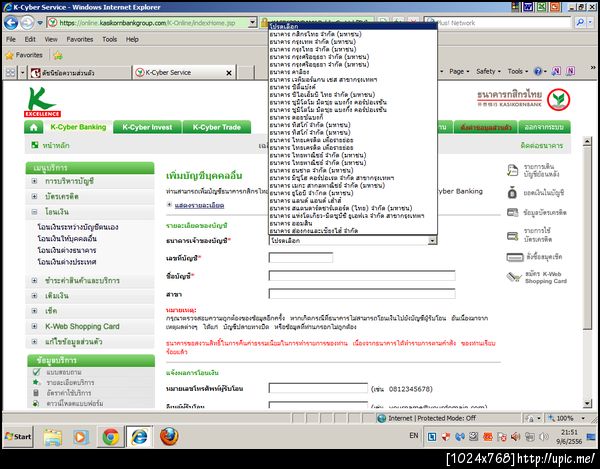Choose ธนาคาร ออมสิน in the bank list
The width and height of the screenshot is (600, 469).
[352, 223]
